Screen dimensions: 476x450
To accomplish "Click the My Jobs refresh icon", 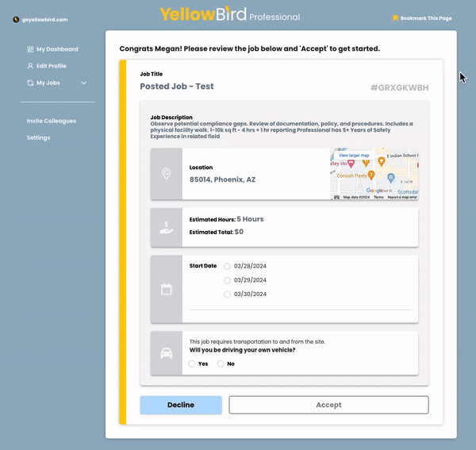I will (x=30, y=83).
